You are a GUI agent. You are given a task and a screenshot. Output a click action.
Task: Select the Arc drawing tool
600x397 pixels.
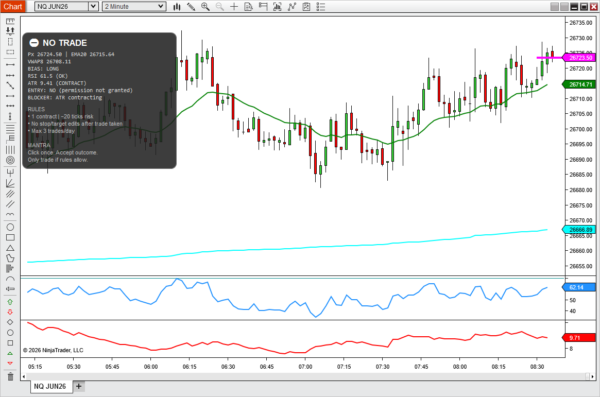(x=10, y=279)
